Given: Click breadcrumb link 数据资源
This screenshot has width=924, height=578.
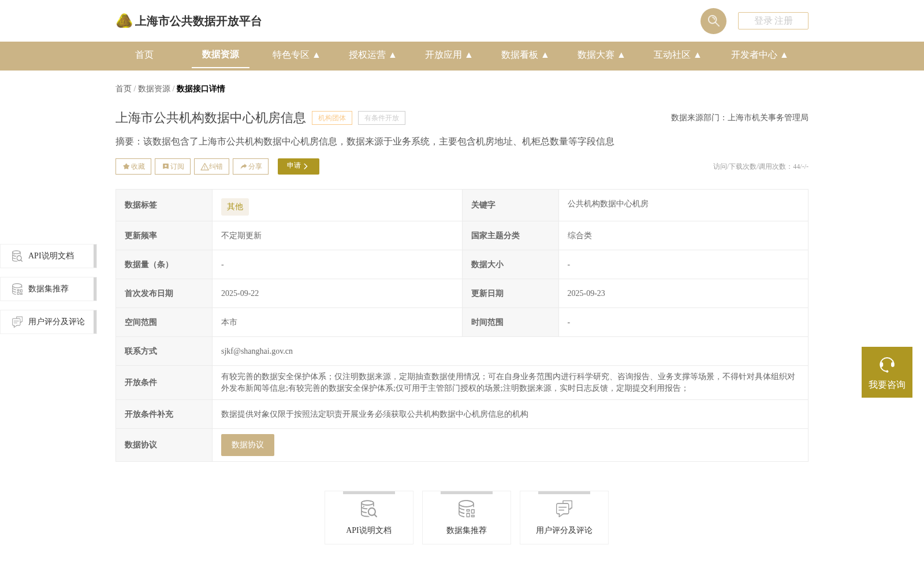Looking at the screenshot, I should point(154,89).
